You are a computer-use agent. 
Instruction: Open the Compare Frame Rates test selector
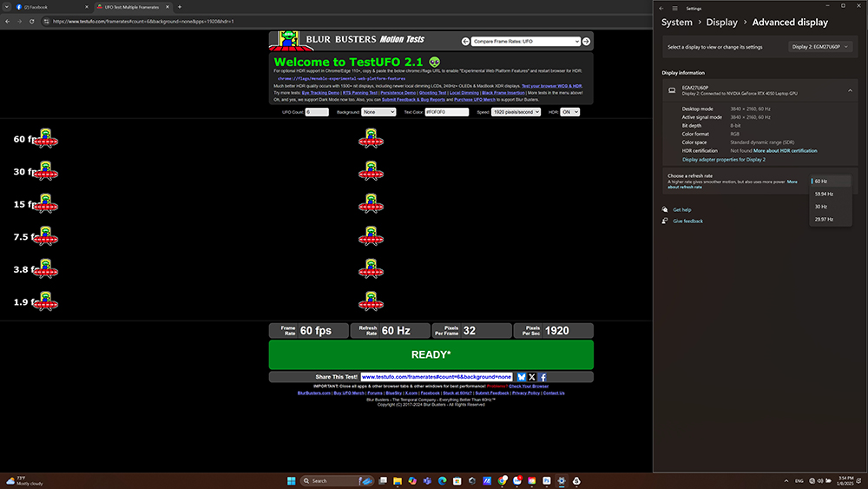click(x=525, y=42)
